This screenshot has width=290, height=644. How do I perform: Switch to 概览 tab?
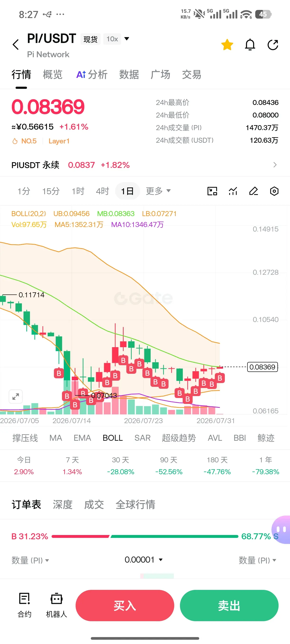(x=53, y=75)
